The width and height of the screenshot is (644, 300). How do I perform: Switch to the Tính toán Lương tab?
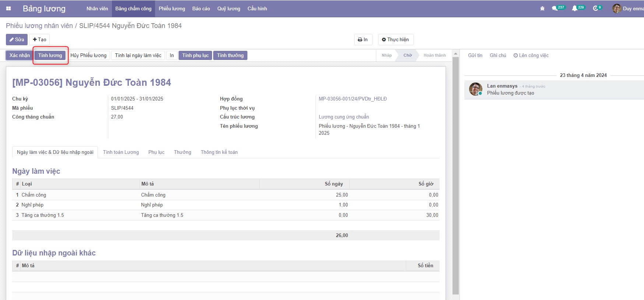coord(121,152)
